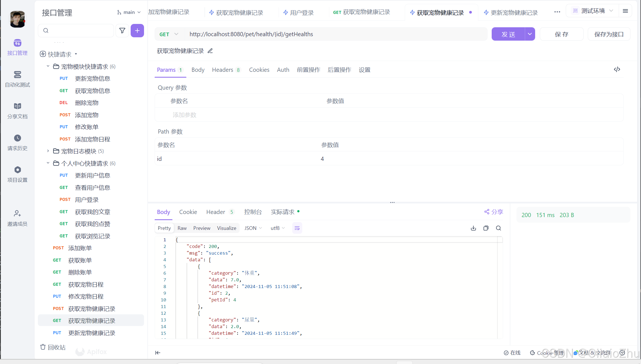This screenshot has height=364, width=641.
Task: Switch response view to Raw
Action: (182, 228)
